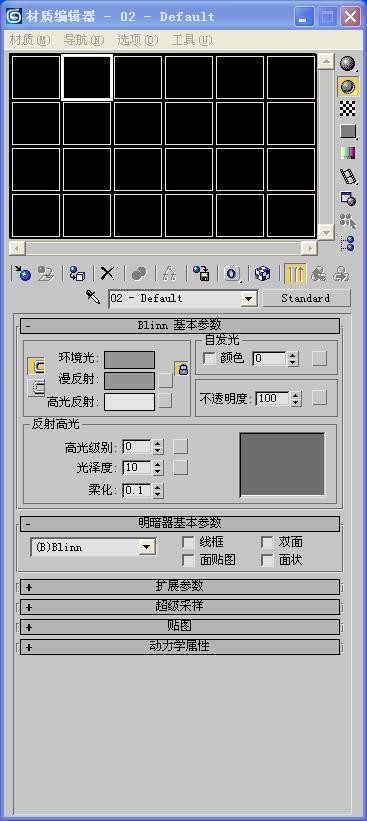Click the 不透明度 spinner arrows

296,399
